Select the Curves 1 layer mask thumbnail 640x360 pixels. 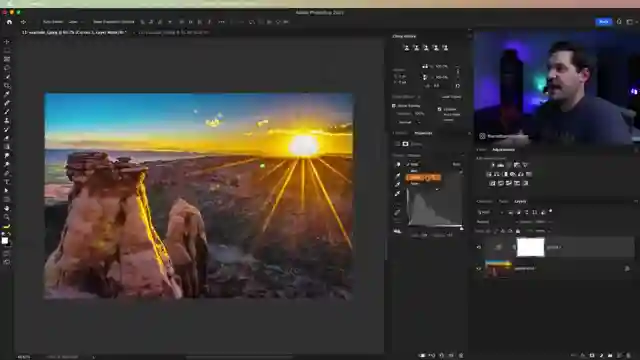pos(530,247)
